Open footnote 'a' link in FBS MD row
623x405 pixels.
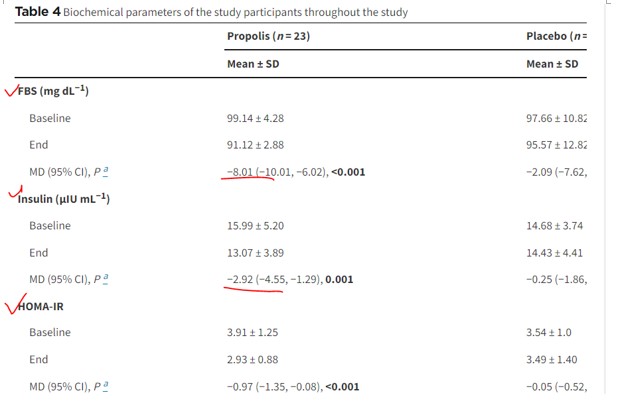pos(105,172)
